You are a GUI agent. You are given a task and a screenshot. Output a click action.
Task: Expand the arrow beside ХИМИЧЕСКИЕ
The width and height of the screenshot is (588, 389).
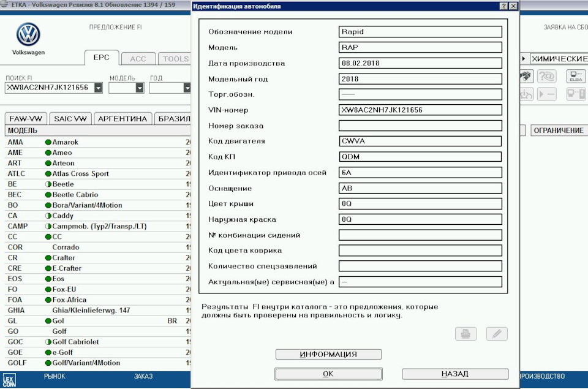(x=524, y=59)
